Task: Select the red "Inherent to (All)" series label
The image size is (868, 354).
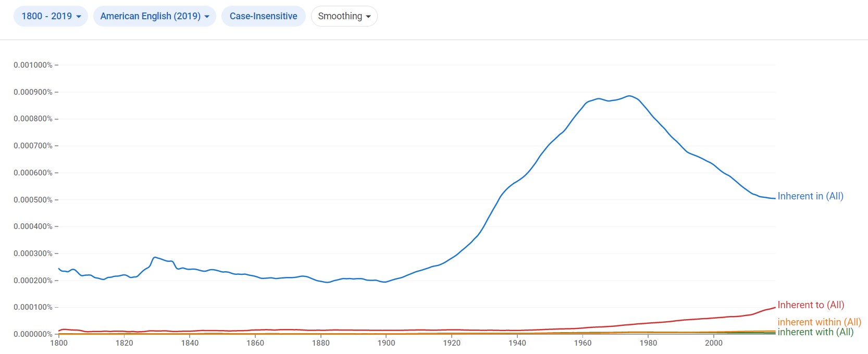Action: [x=811, y=305]
